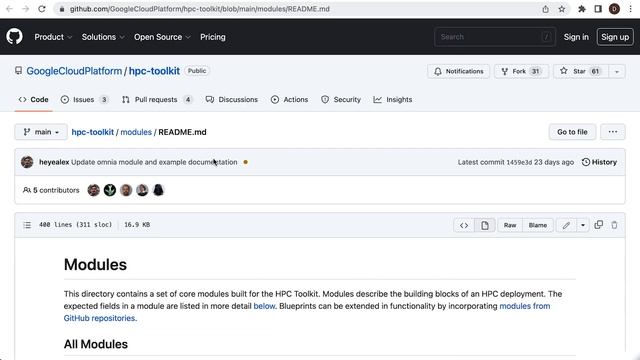Open the Solutions dropdown menu

pos(103,37)
